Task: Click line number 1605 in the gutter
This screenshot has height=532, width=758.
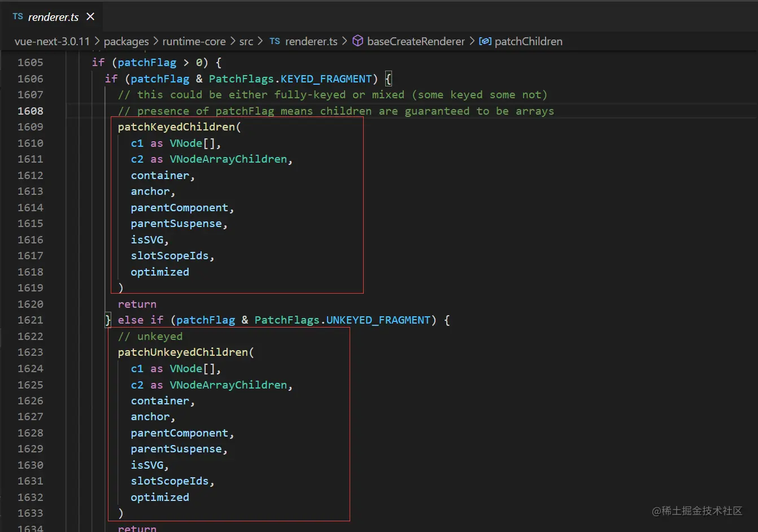Action: tap(31, 63)
